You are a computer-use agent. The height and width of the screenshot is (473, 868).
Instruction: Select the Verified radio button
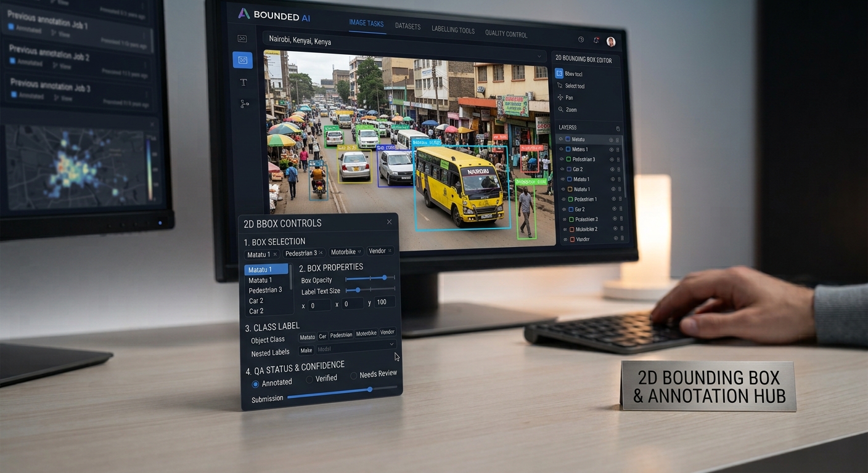[309, 379]
